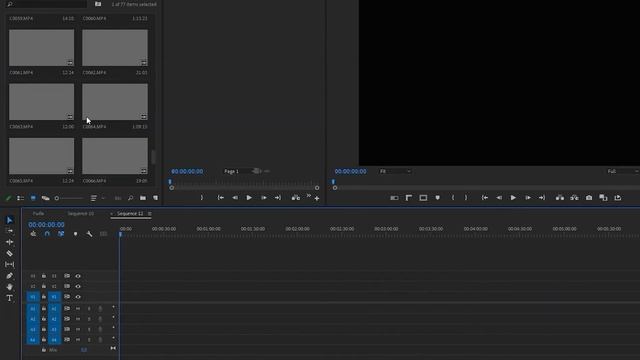Screen dimensions: 640x360
Task: Create a New Bin in project panel
Action: pyautogui.click(x=143, y=198)
